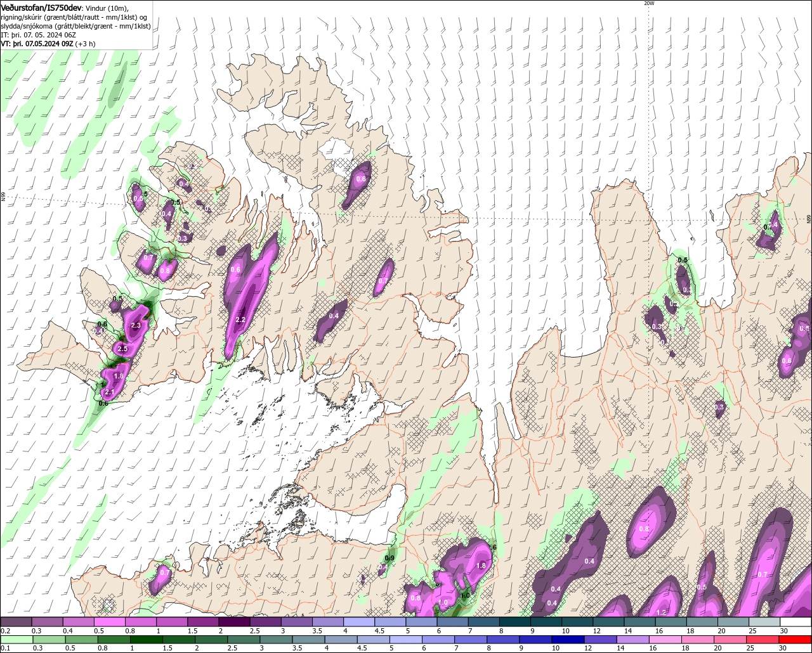
Task: Click the 'IT: þri. 07. 05. 2024 06Z' line
Action: [39, 34]
